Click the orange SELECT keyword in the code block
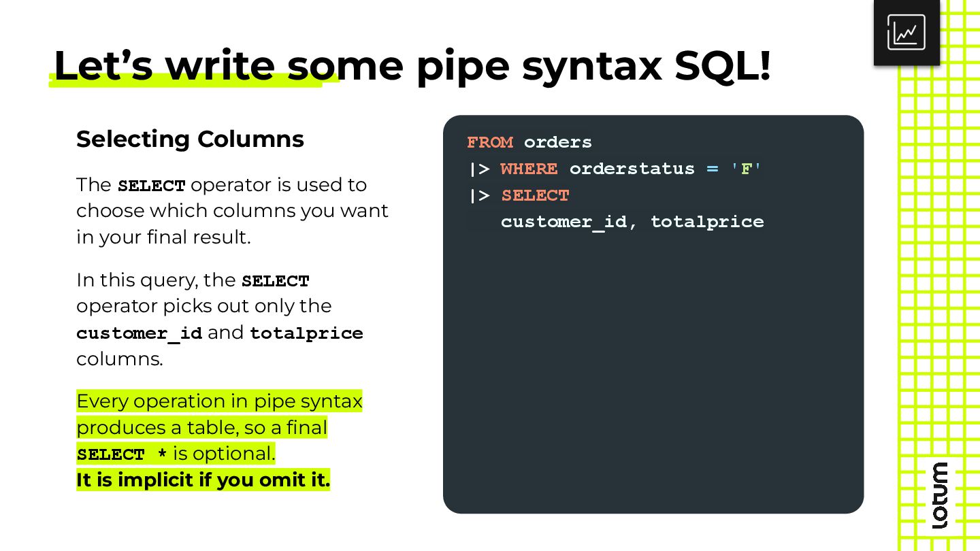The height and width of the screenshot is (551, 980). coord(535,195)
